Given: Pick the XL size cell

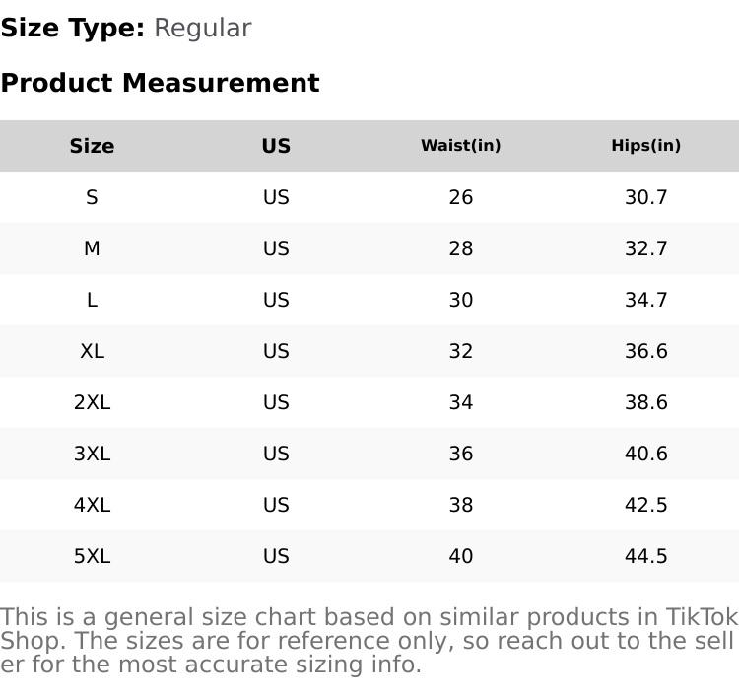Looking at the screenshot, I should [92, 351].
